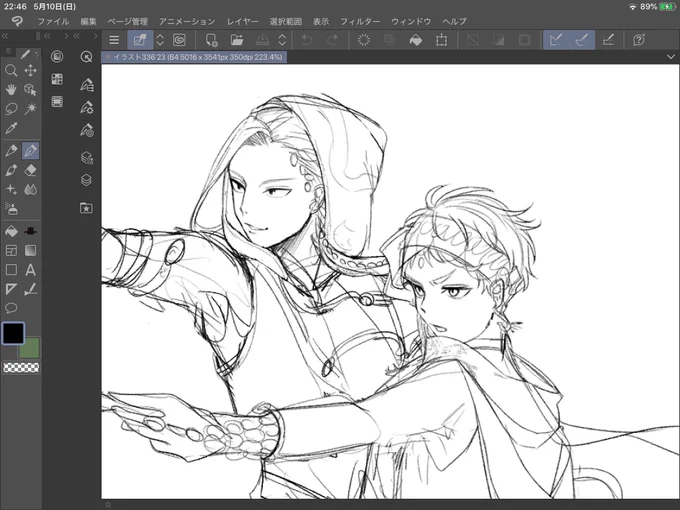Select the Pen nib tool
The width and height of the screenshot is (680, 510).
pyautogui.click(x=11, y=150)
